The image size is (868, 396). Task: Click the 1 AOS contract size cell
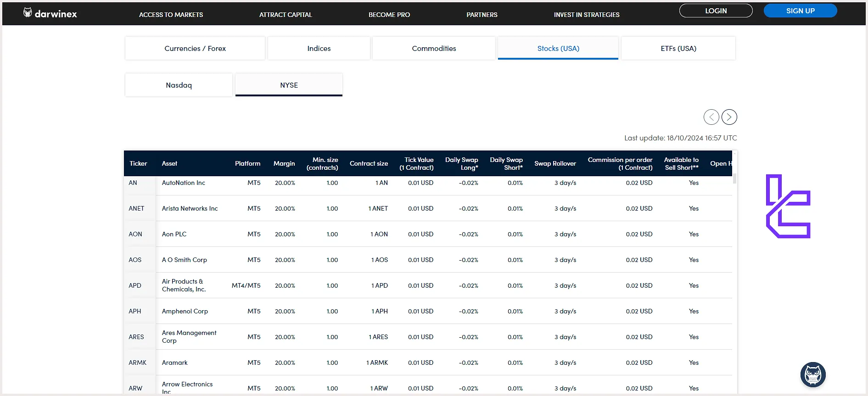(380, 260)
